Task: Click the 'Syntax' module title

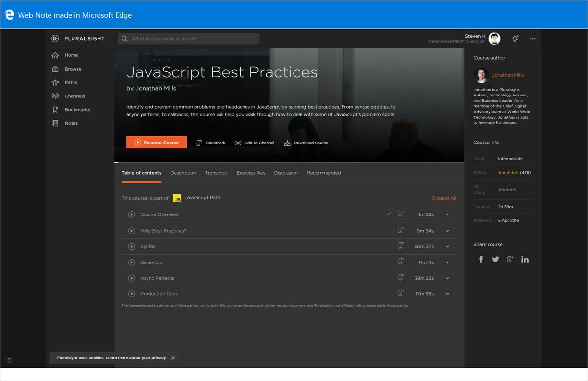Action: tap(148, 246)
